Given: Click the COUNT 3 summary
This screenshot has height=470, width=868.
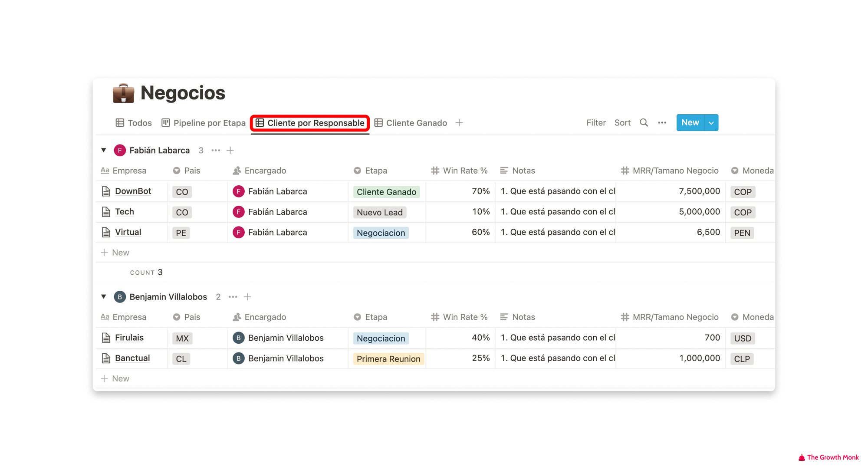Looking at the screenshot, I should pyautogui.click(x=146, y=272).
